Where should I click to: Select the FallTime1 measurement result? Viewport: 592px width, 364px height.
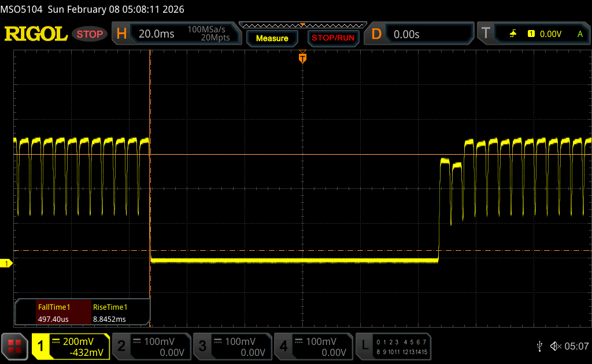(54, 313)
